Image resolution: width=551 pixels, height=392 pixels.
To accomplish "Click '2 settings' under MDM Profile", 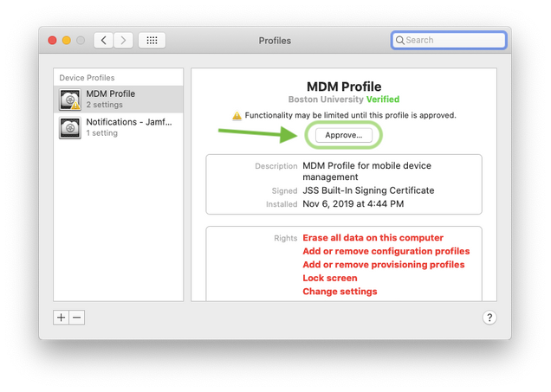I will 104,105.
